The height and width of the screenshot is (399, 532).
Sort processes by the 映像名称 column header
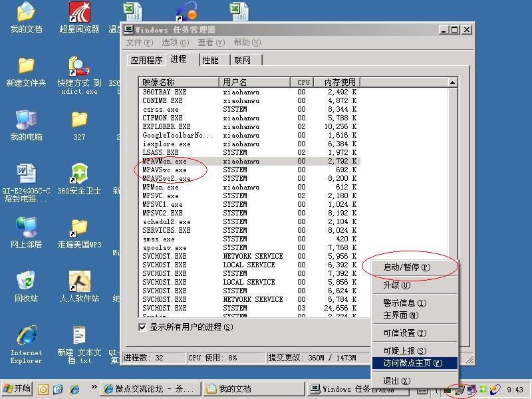(179, 82)
